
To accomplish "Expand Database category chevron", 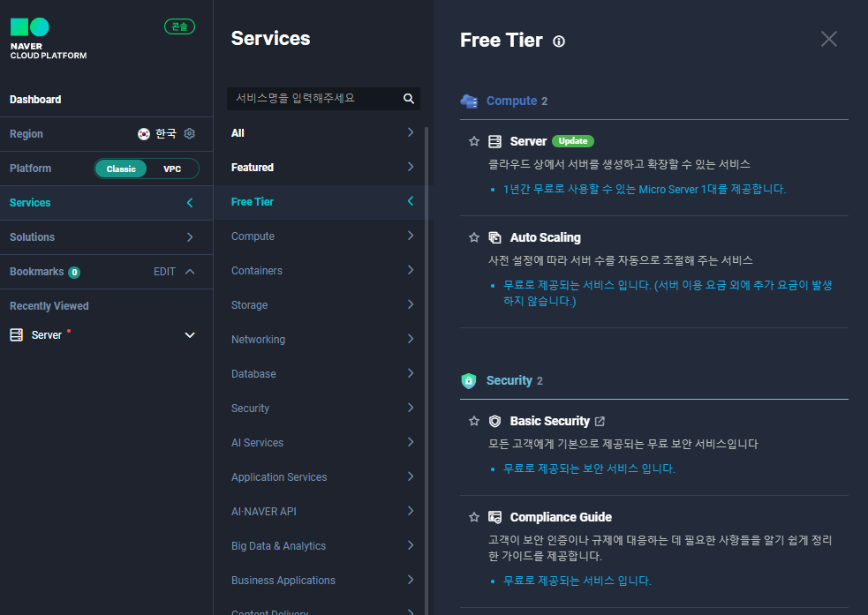I will coord(411,373).
